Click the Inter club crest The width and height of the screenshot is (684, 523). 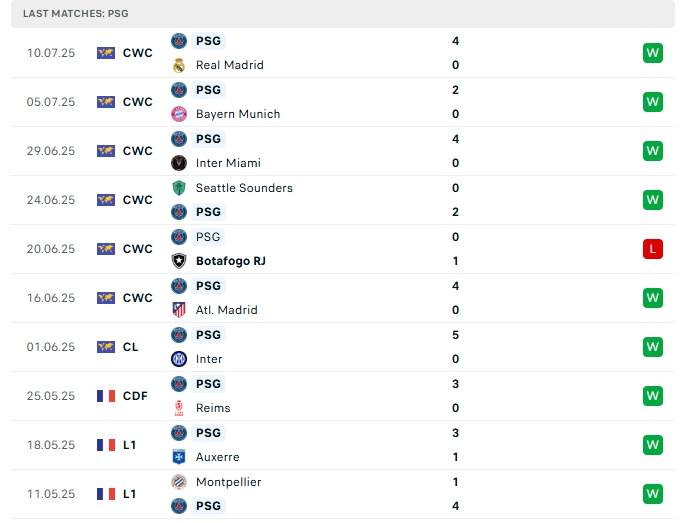click(179, 359)
